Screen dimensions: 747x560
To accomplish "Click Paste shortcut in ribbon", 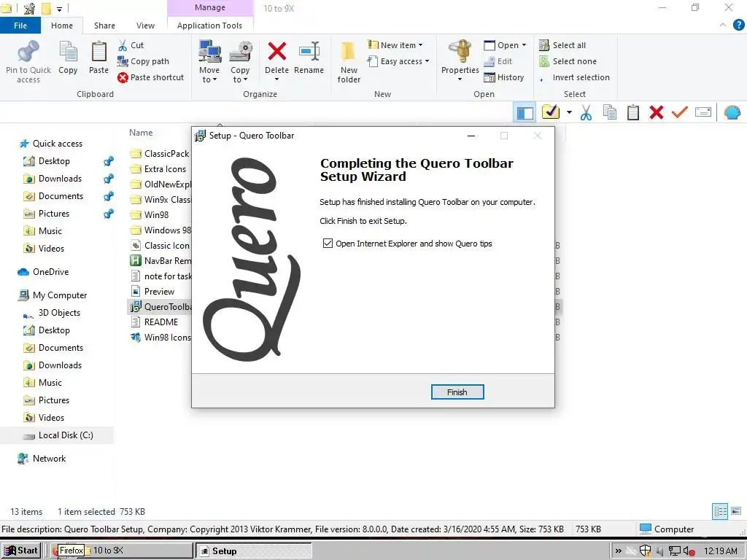I will coord(150,77).
